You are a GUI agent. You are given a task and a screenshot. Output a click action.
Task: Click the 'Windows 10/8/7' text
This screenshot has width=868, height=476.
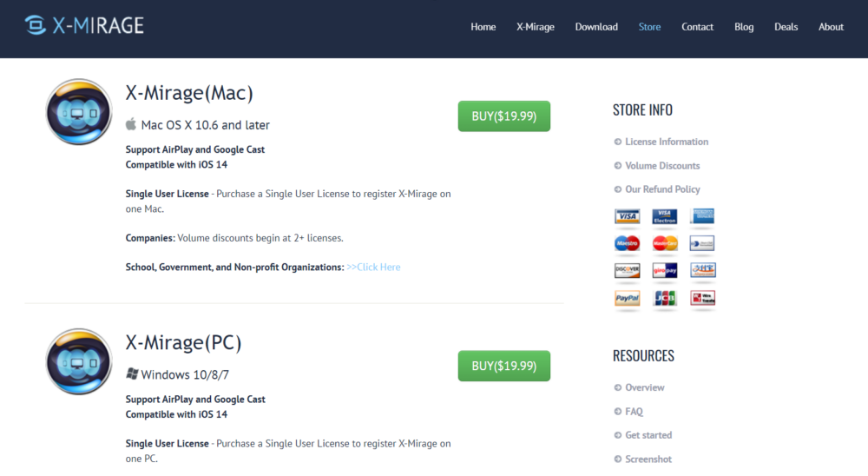pos(185,375)
